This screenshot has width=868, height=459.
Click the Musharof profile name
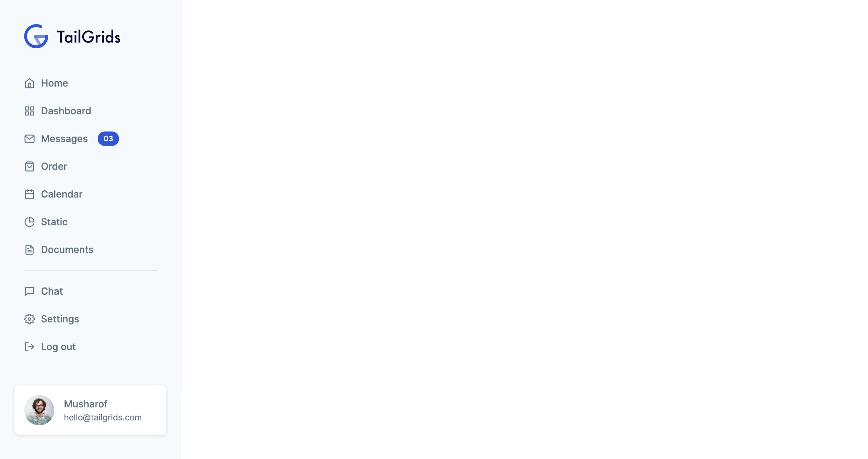86,403
